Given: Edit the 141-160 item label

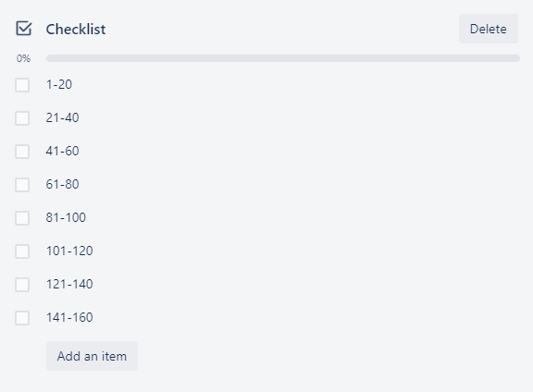Looking at the screenshot, I should click(x=69, y=318).
